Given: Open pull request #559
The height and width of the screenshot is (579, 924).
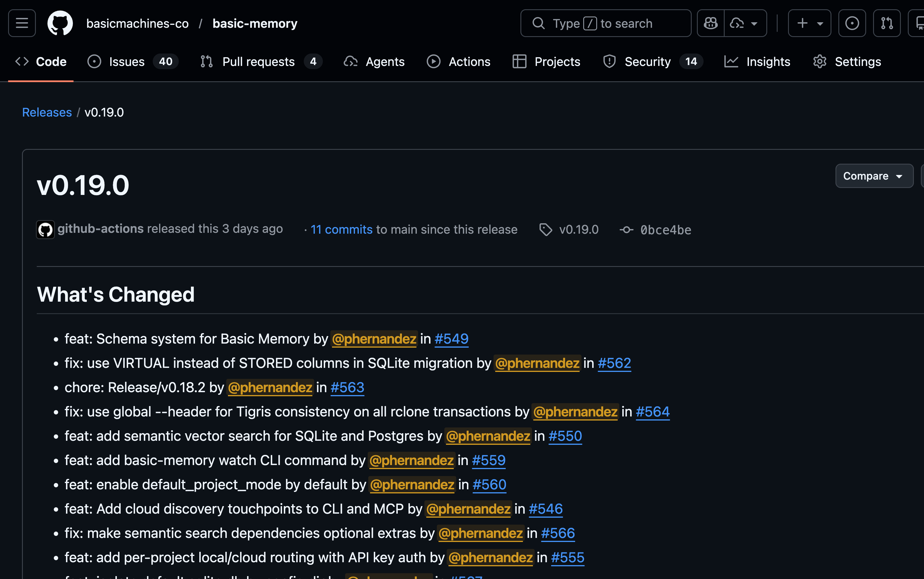Looking at the screenshot, I should [x=489, y=460].
